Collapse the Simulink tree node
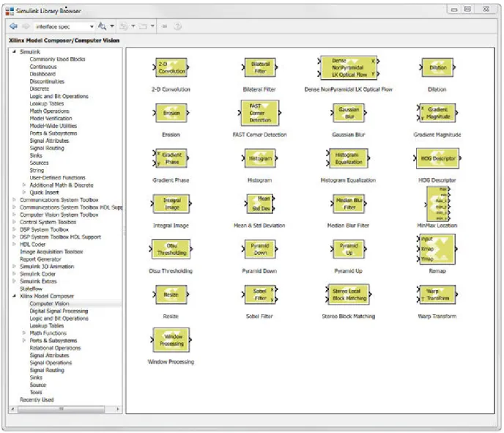This screenshot has width=504, height=433. pos(14,51)
